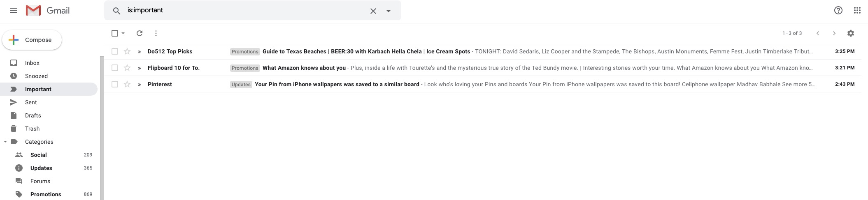This screenshot has height=200, width=868.
Task: Collapse the Categories section arrow
Action: point(5,142)
